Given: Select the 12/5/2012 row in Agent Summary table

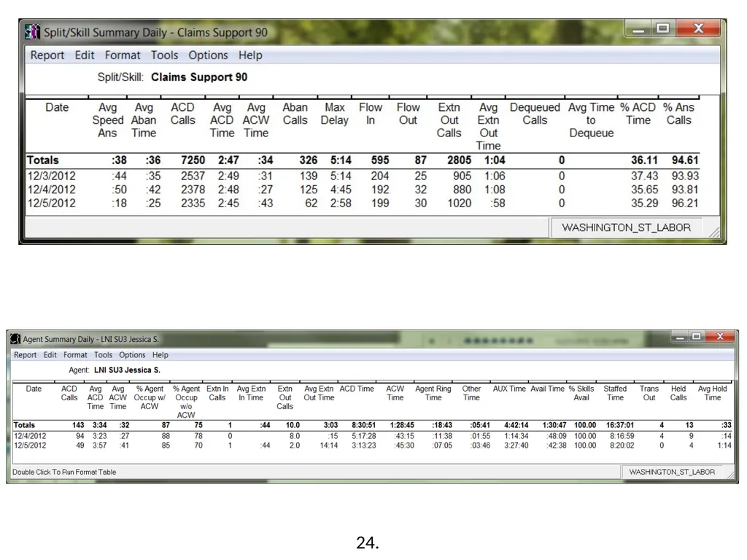Looking at the screenshot, I should point(373,446).
